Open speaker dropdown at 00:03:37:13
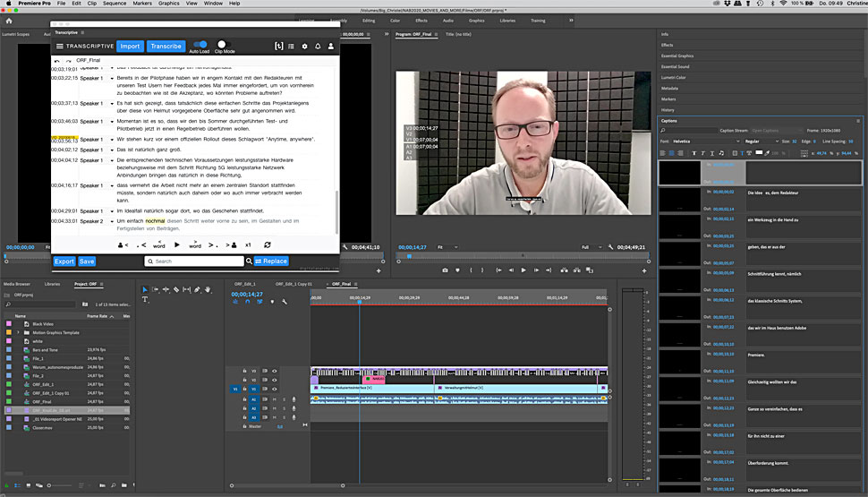868x497 pixels. click(112, 104)
